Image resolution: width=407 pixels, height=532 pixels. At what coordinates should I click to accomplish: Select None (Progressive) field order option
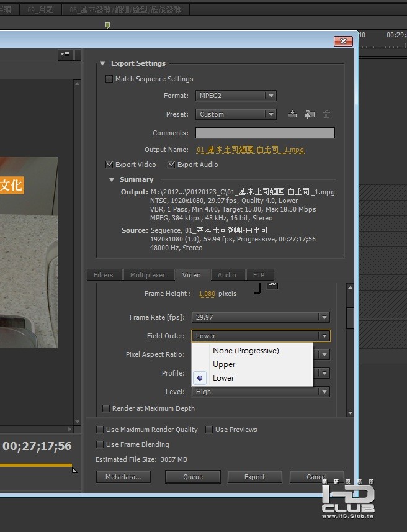click(246, 351)
